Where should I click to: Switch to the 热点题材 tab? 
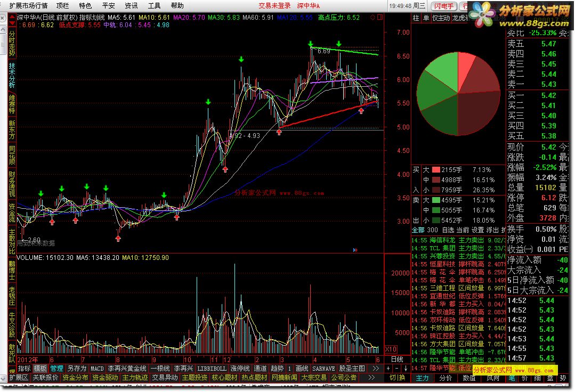tap(255, 377)
